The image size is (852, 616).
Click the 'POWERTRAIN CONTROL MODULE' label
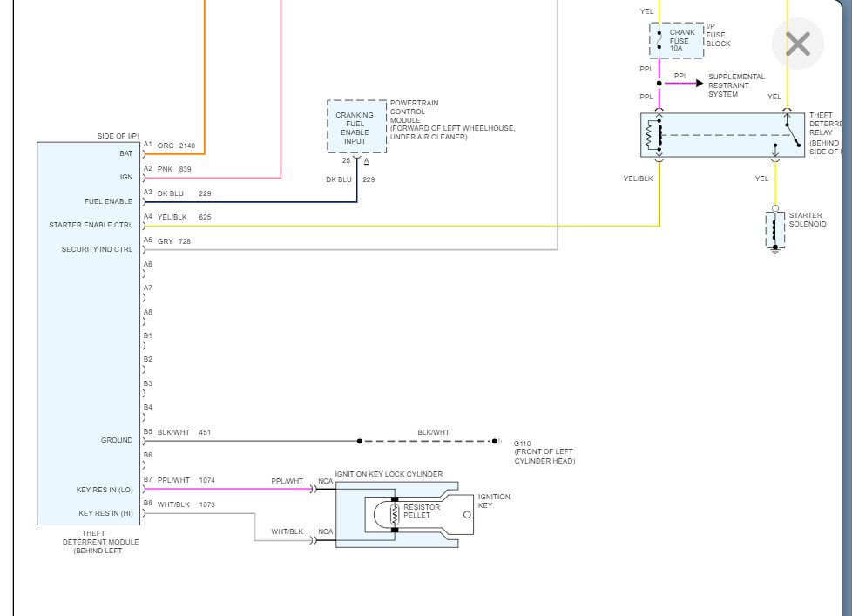pyautogui.click(x=414, y=112)
